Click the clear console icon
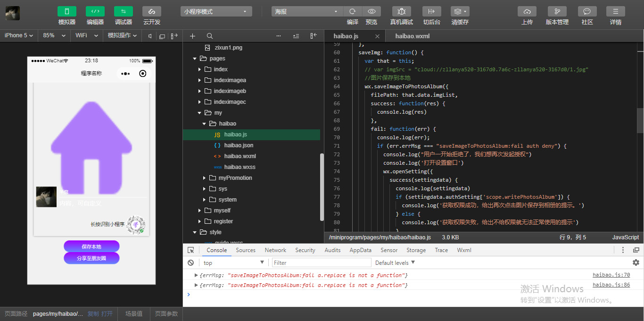The image size is (644, 321). coord(190,263)
